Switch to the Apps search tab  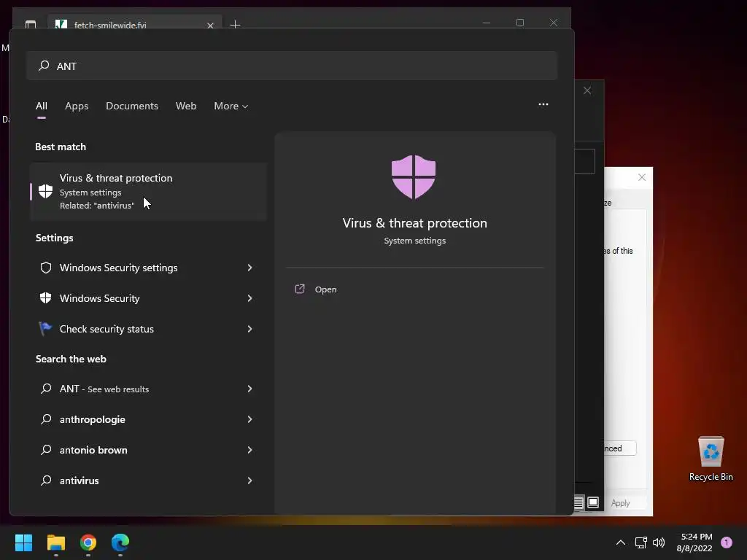[x=77, y=106]
